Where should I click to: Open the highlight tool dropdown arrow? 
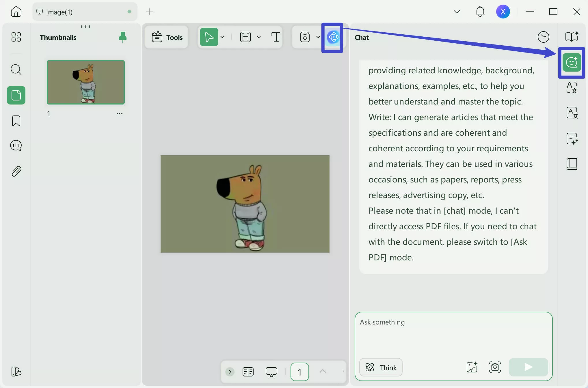coord(259,37)
